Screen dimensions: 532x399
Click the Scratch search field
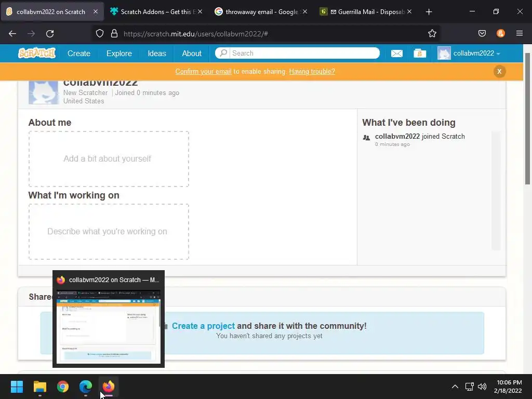304,53
